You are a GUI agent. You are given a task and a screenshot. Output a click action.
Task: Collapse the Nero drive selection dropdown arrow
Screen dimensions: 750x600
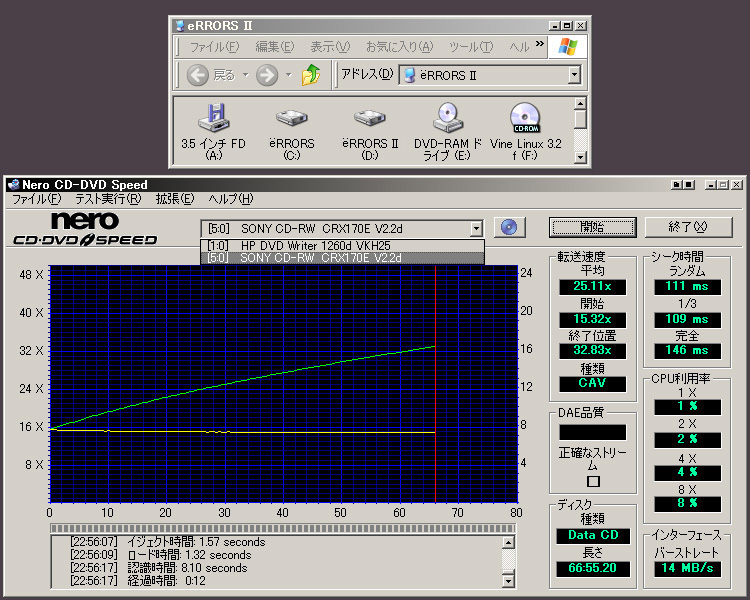[476, 228]
